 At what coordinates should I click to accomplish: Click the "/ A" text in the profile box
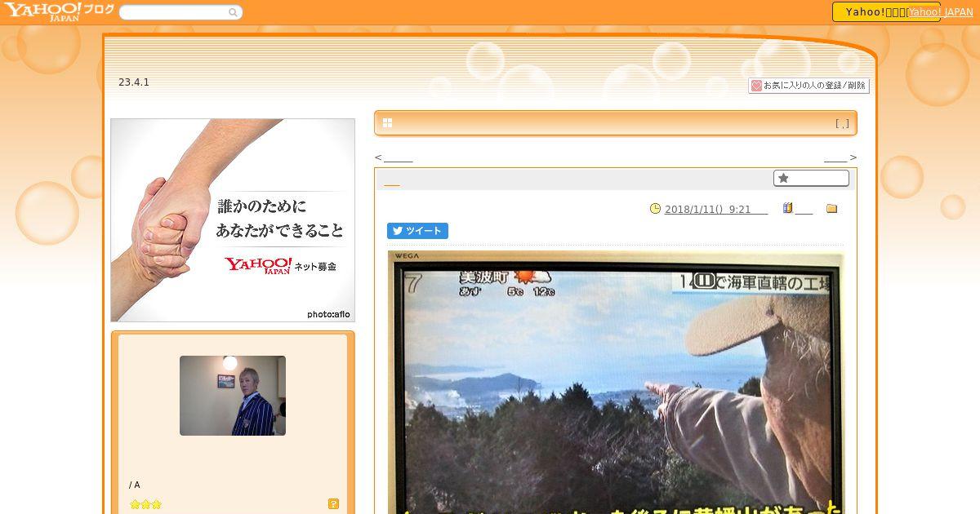(x=135, y=485)
